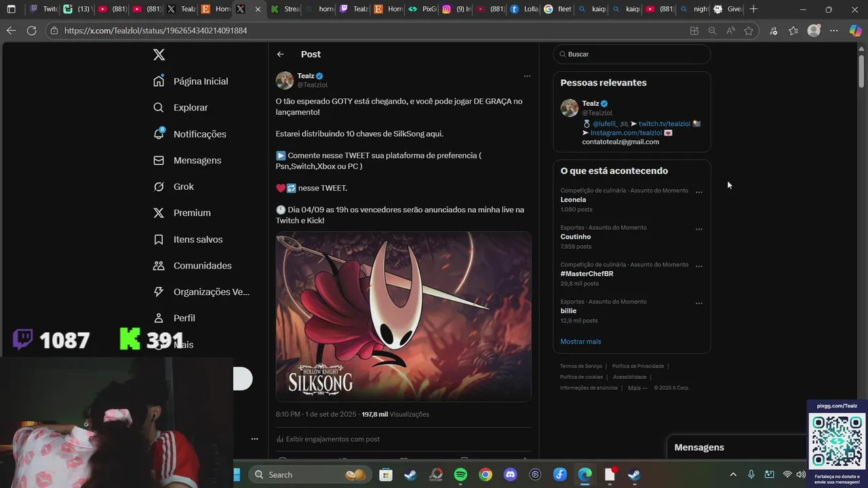Switch to the Lolla browser tab
Screen dimensions: 868x488
click(524, 9)
